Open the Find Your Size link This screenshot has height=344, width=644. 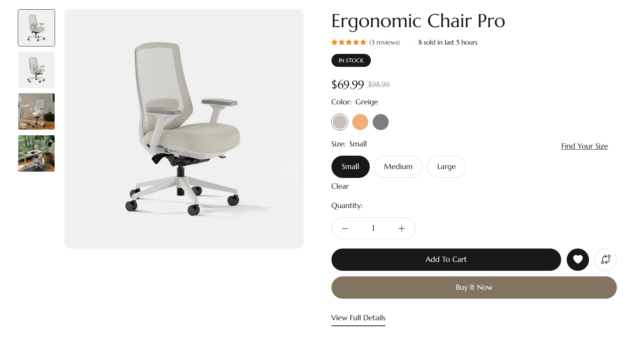click(584, 146)
